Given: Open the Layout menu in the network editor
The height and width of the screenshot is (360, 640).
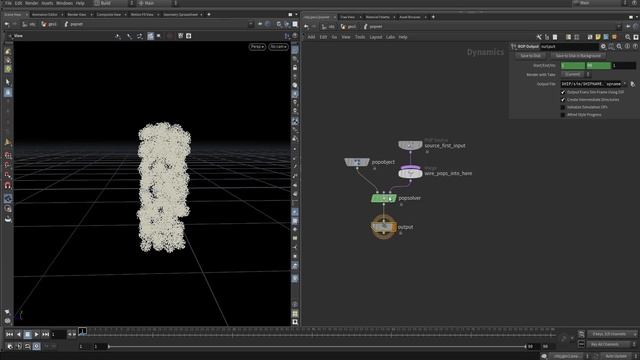Looking at the screenshot, I should (x=376, y=37).
